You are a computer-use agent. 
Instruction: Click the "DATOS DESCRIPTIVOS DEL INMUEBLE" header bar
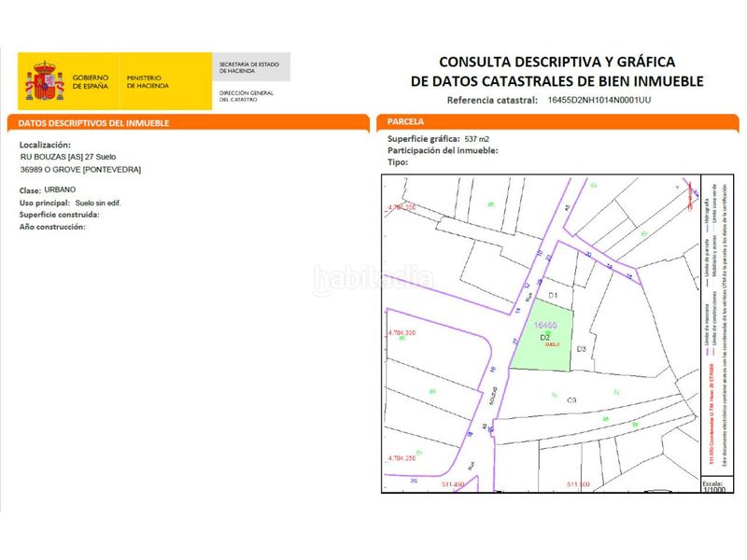coord(189,123)
